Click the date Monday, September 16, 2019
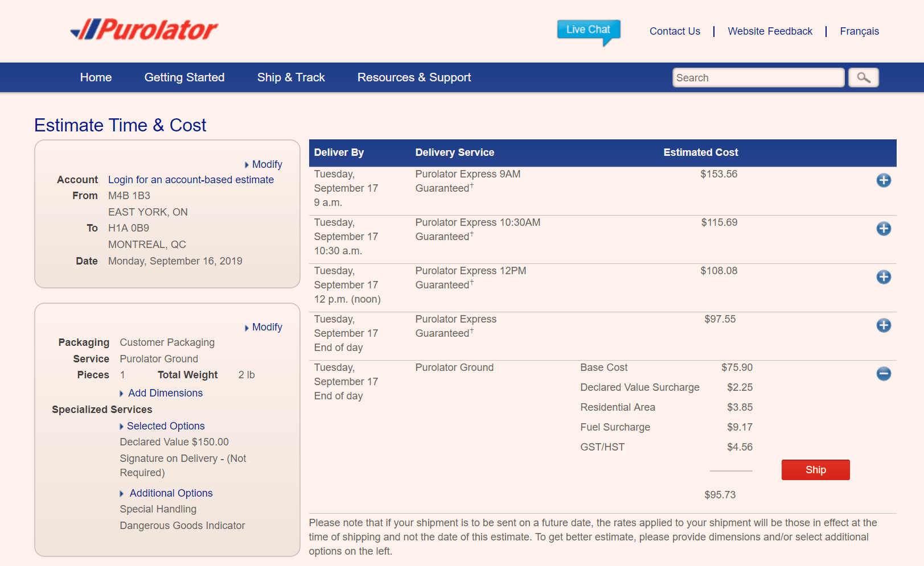924x566 pixels. 175,261
